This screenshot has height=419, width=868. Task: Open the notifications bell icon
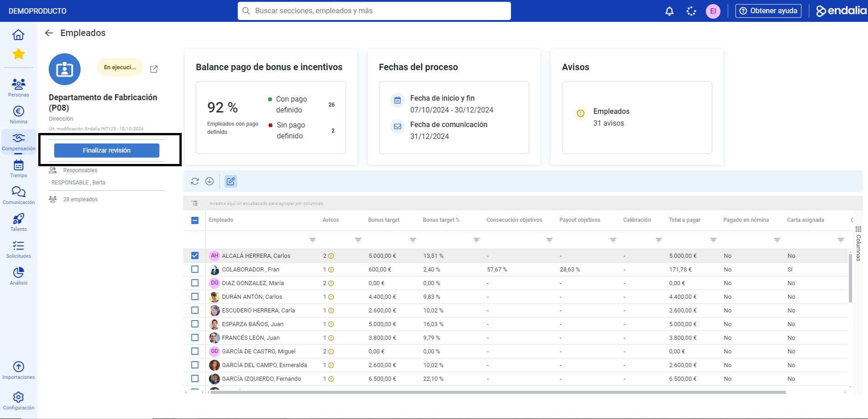tap(669, 11)
